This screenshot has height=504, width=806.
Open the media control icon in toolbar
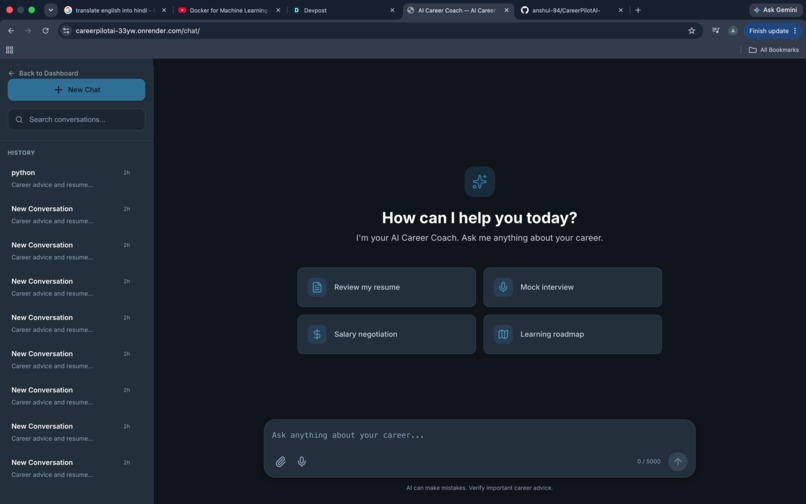click(x=716, y=31)
